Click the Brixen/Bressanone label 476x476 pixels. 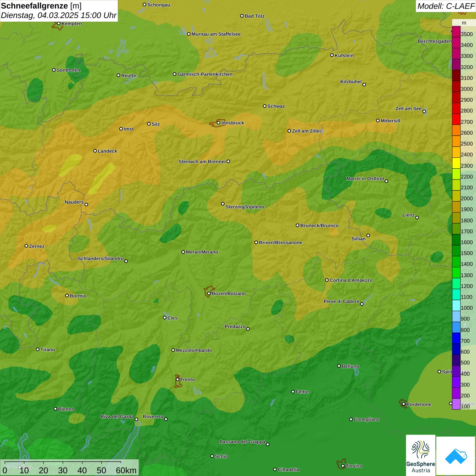(x=280, y=242)
